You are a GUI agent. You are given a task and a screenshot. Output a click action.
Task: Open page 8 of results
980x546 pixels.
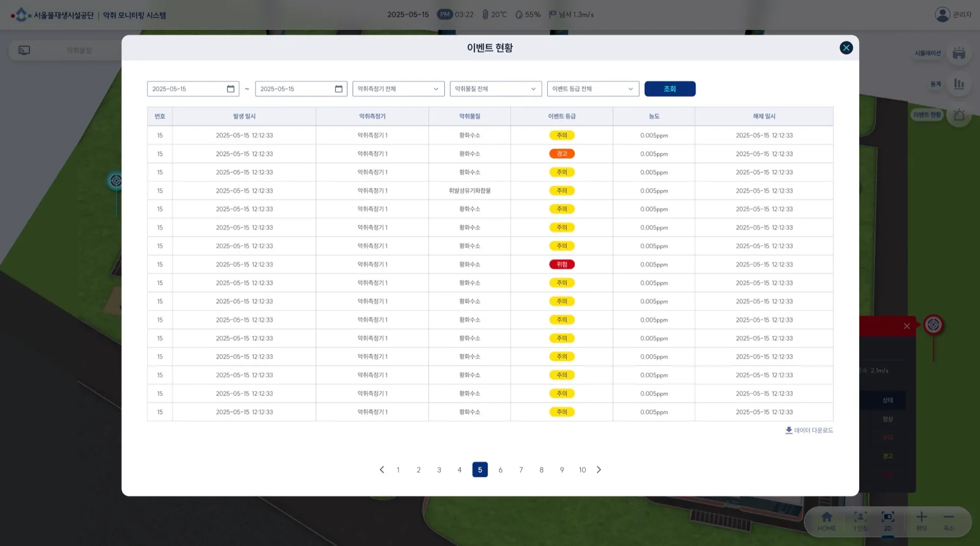pos(541,470)
